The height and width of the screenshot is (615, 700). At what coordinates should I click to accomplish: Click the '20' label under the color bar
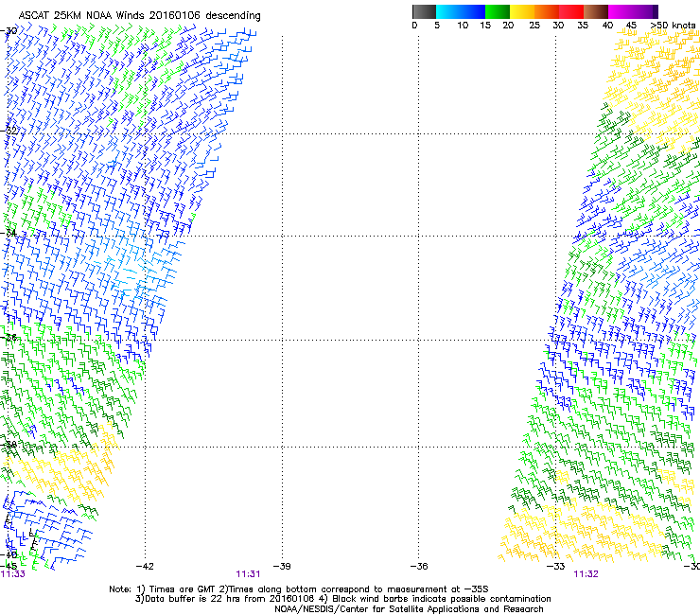tap(508, 26)
